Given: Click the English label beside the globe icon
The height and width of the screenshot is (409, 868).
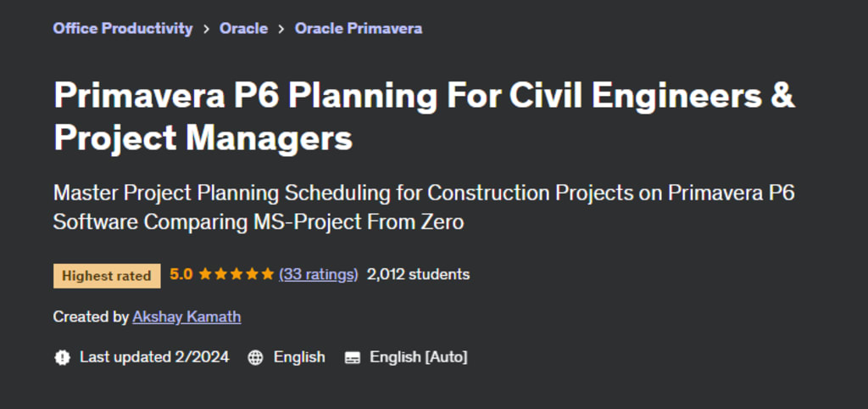Looking at the screenshot, I should click(x=299, y=357).
